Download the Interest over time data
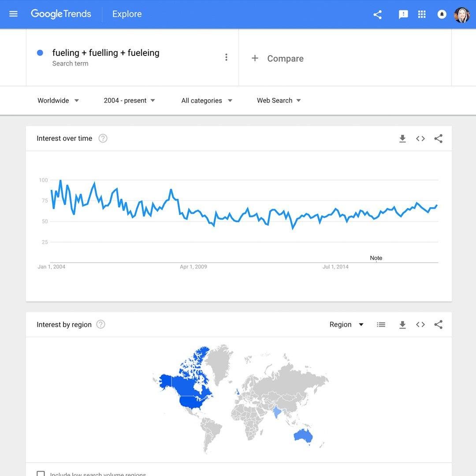 coord(402,138)
